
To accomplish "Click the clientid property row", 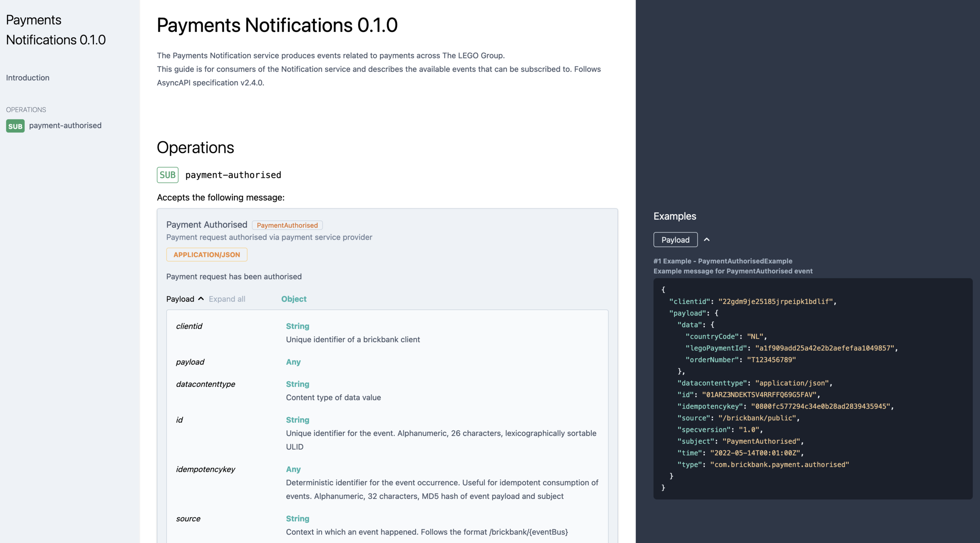I will (189, 326).
